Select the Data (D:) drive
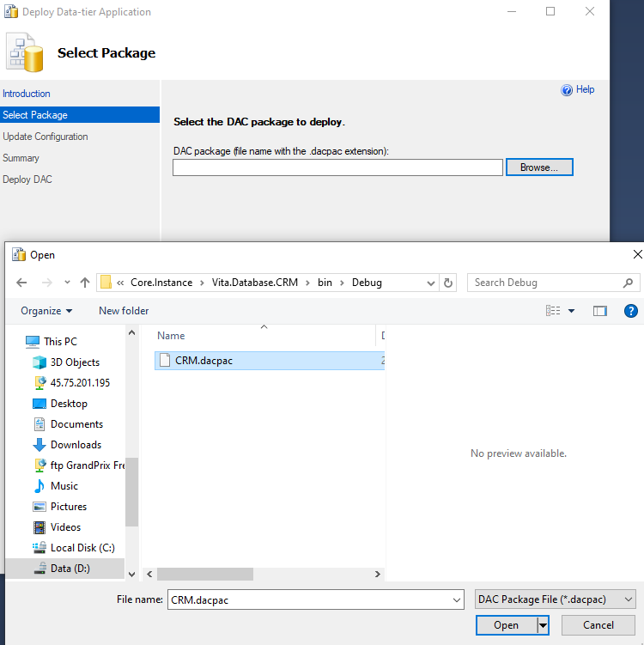 (70, 569)
